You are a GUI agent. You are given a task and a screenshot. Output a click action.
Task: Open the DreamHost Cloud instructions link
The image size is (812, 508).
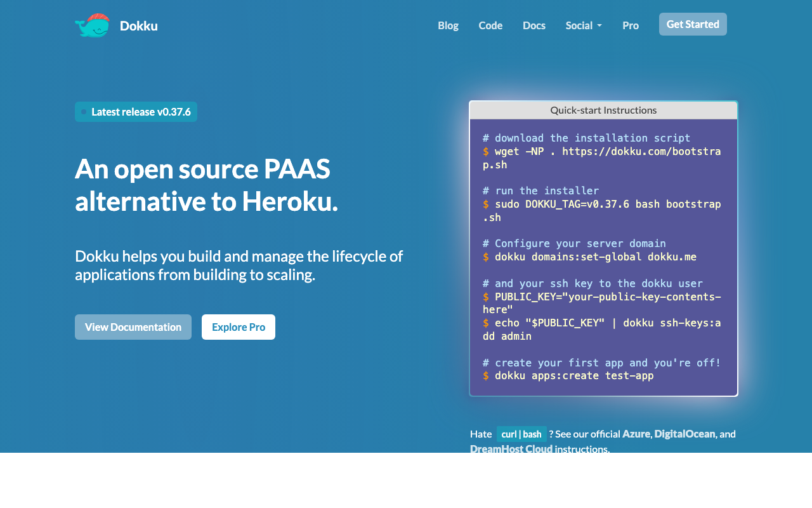pyautogui.click(x=511, y=449)
